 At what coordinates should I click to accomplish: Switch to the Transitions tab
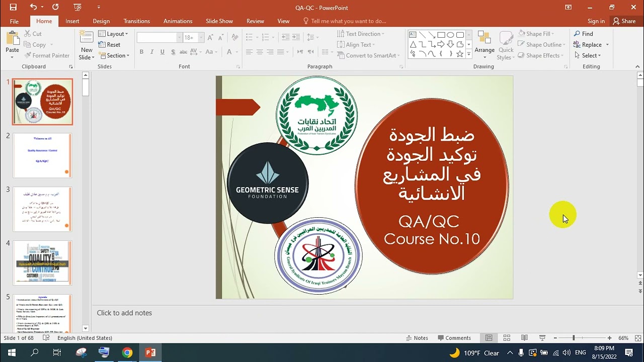[137, 21]
